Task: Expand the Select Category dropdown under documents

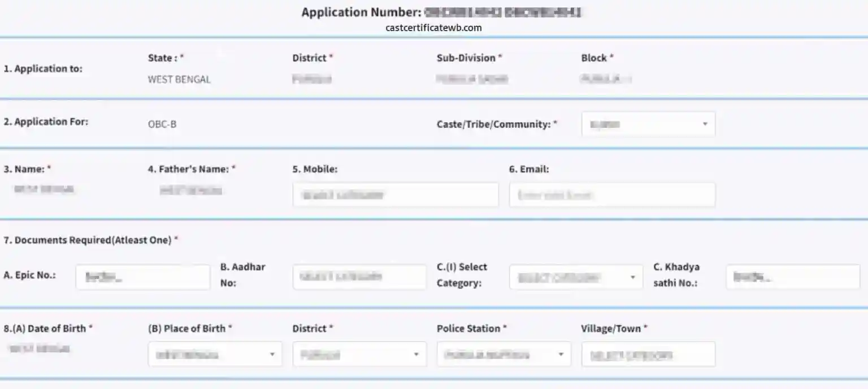Action: pyautogui.click(x=576, y=276)
